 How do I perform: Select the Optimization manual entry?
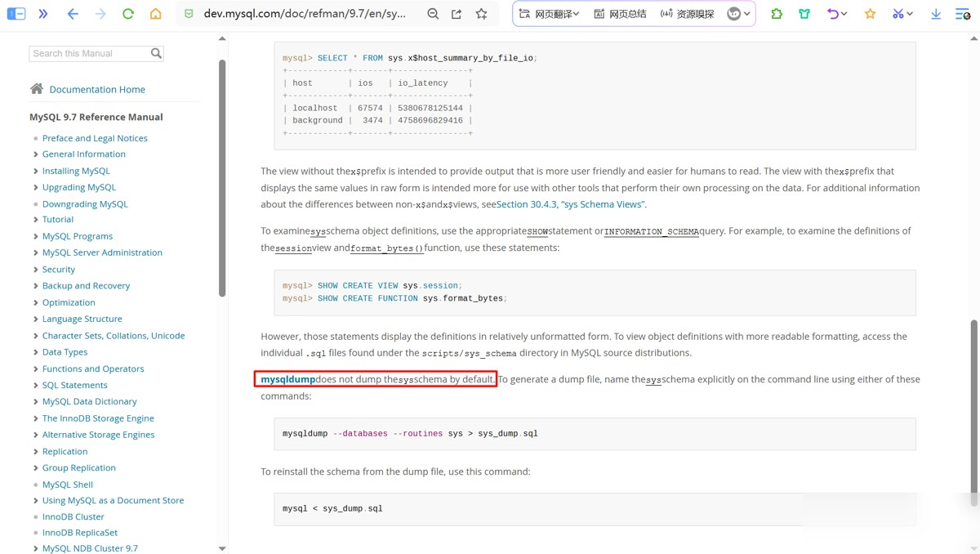click(x=69, y=302)
